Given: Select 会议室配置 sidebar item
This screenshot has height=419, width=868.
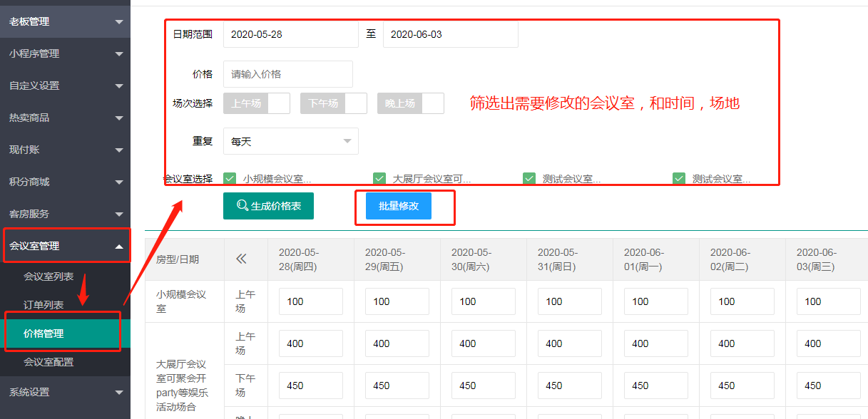Looking at the screenshot, I should click(48, 362).
